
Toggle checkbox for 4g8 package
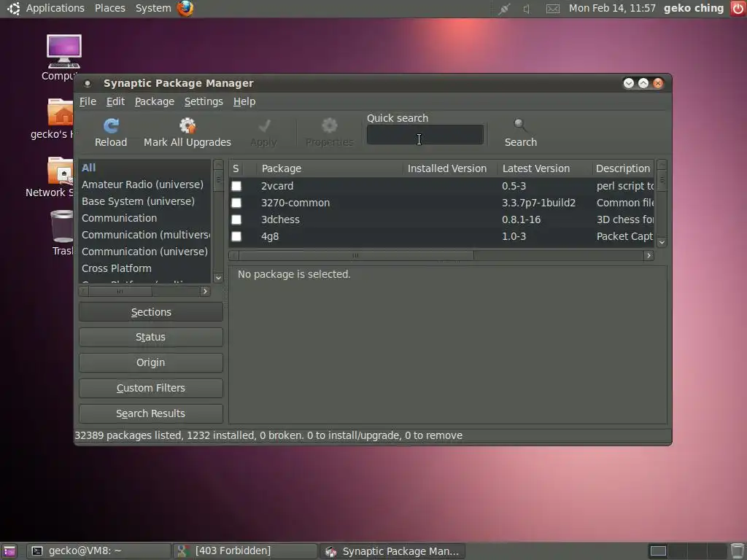click(x=236, y=236)
